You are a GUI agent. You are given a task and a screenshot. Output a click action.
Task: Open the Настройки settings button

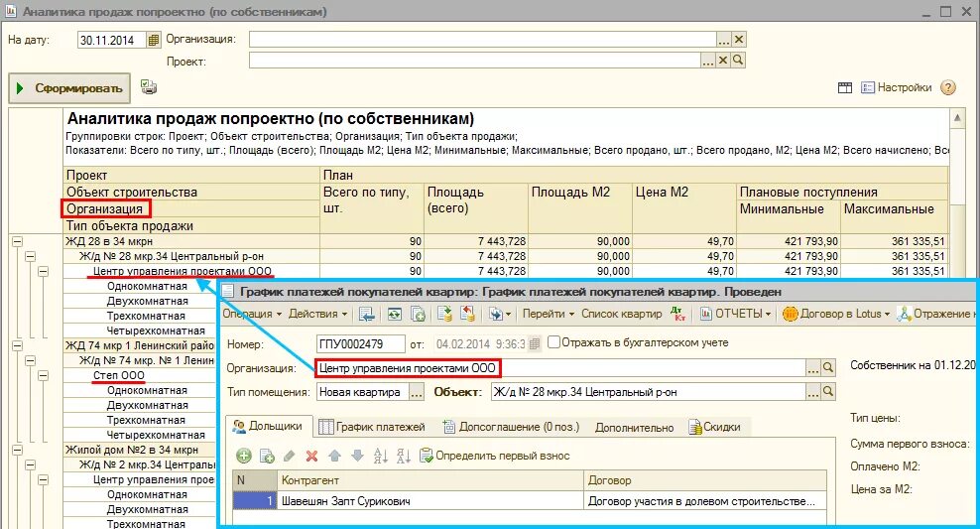click(897, 87)
